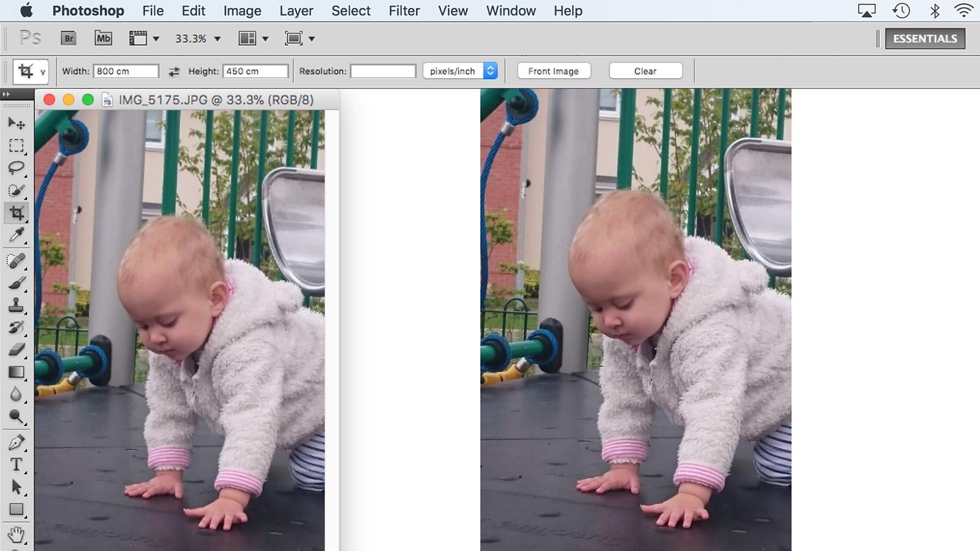Select the Spot Healing Brush tool
980x551 pixels.
click(17, 261)
